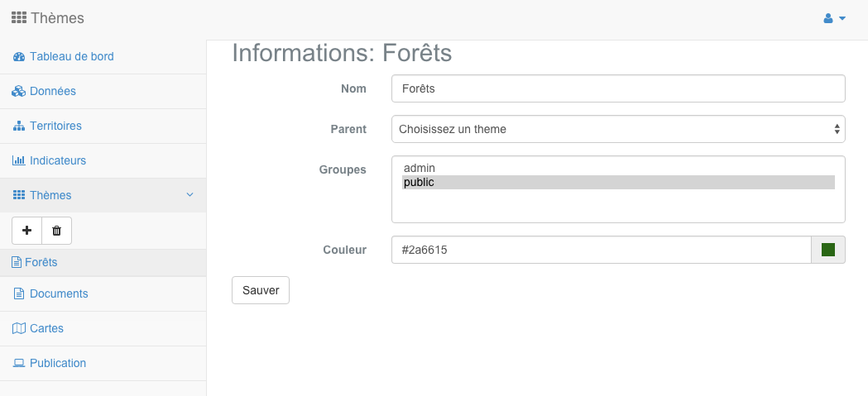
Task: Click the Publication laptop icon
Action: click(x=19, y=364)
